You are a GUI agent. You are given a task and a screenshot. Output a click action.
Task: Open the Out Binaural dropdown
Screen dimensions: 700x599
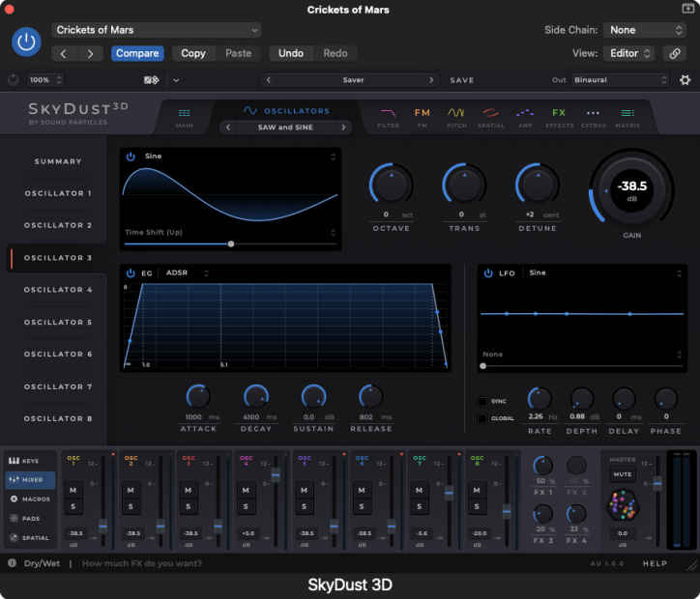[x=620, y=80]
